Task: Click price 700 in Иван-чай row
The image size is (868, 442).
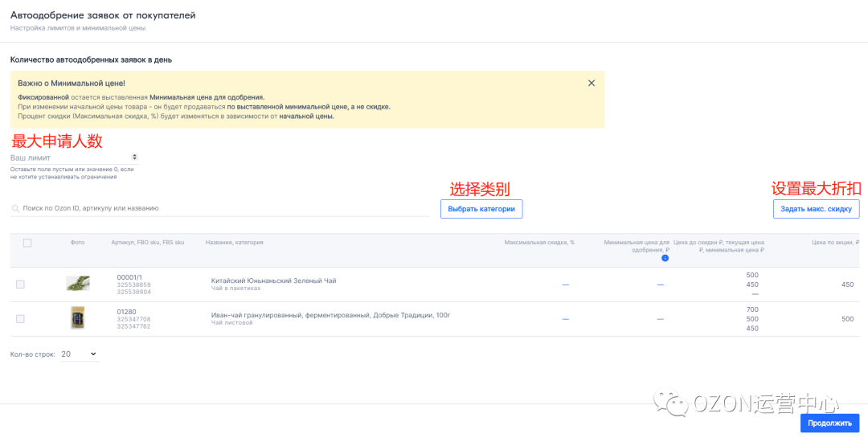Action: pyautogui.click(x=752, y=309)
